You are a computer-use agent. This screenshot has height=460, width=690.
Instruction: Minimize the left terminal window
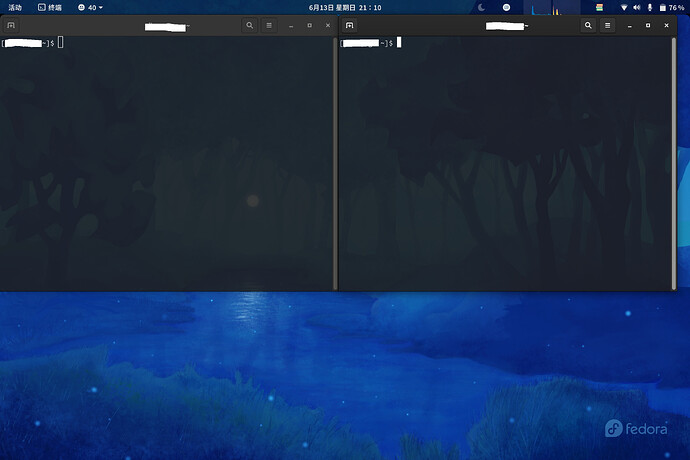291,26
